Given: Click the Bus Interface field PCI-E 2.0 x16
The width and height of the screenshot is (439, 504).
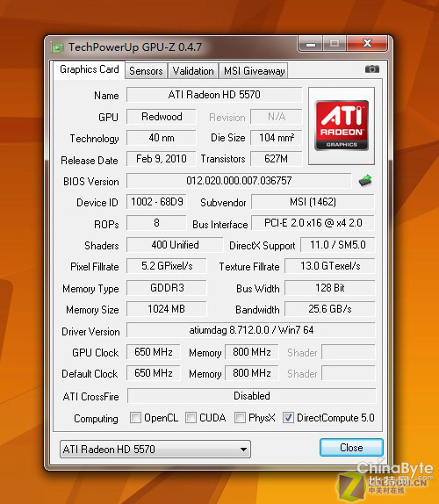Looking at the screenshot, I should pos(313,223).
